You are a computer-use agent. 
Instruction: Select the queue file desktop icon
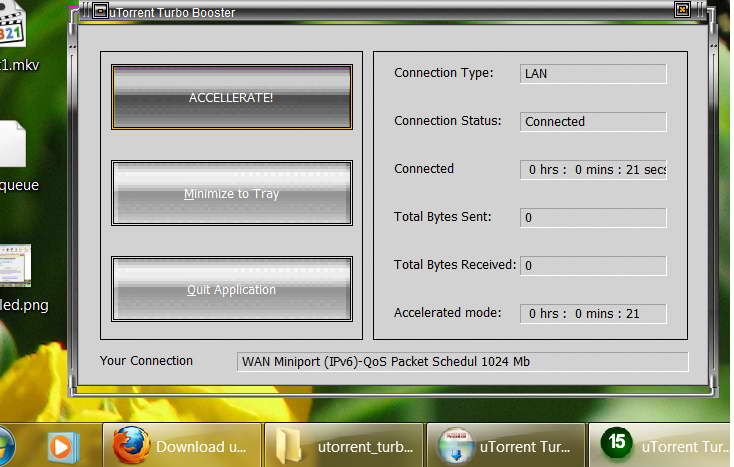[17, 157]
